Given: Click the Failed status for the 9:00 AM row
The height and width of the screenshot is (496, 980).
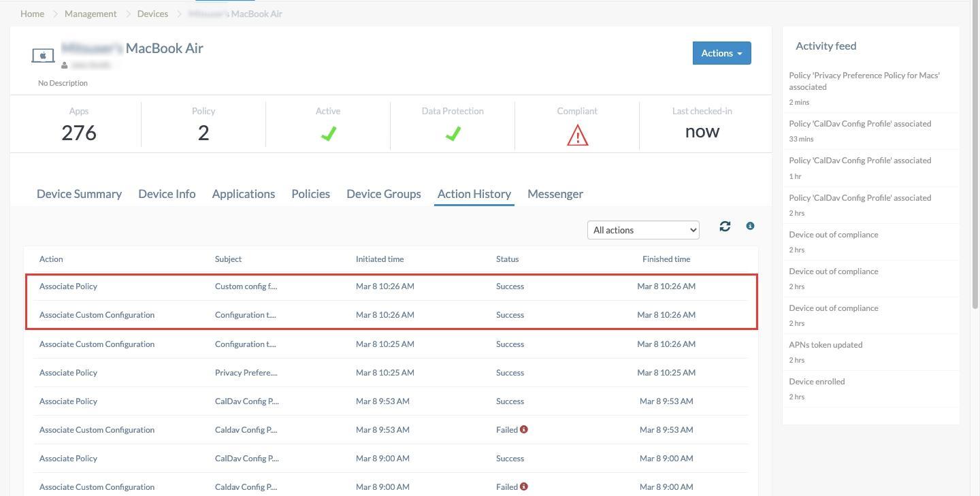Looking at the screenshot, I should pos(507,487).
